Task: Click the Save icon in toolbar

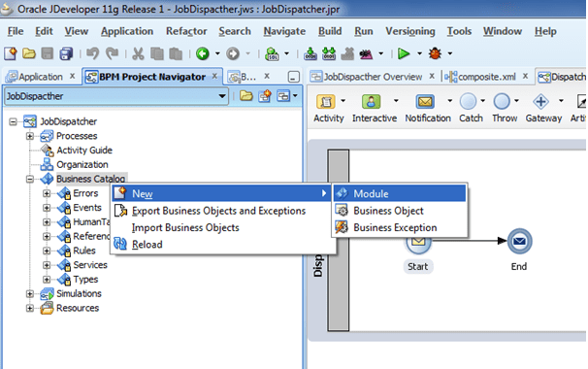Action: click(x=48, y=53)
